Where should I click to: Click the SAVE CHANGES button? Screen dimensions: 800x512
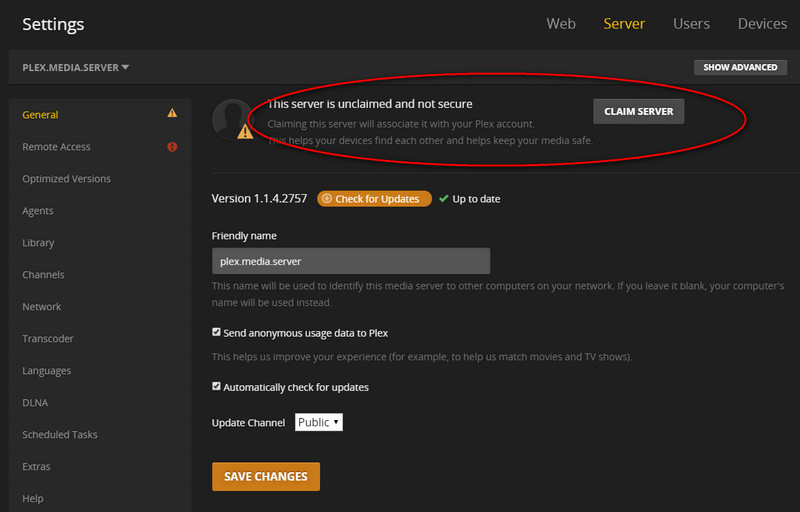tap(266, 476)
